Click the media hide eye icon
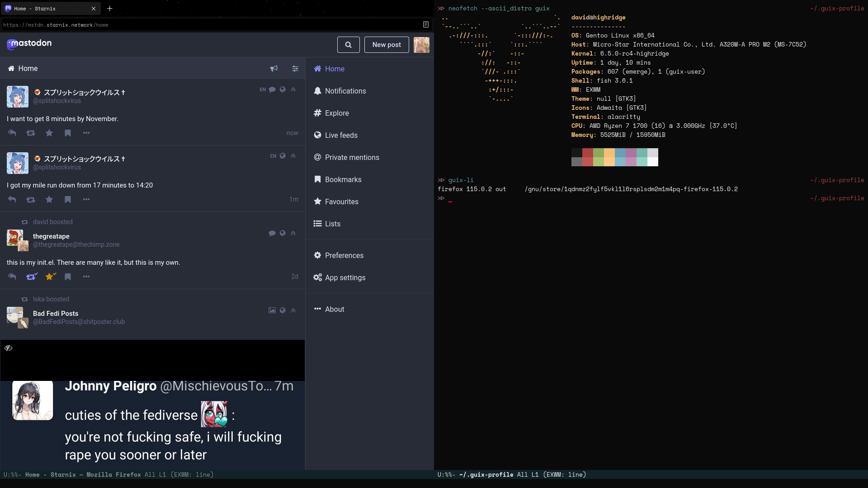The height and width of the screenshot is (488, 868). coord(9,348)
